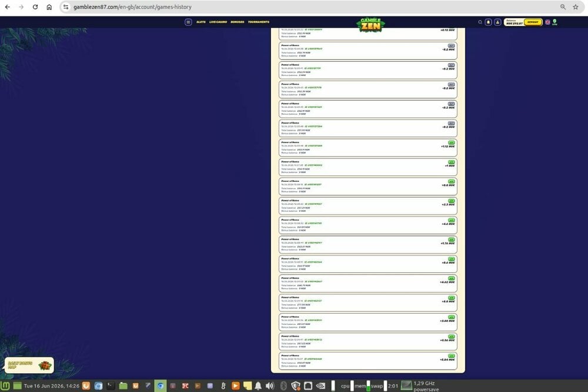
Task: View site information icon in the address bar
Action: coord(66,6)
